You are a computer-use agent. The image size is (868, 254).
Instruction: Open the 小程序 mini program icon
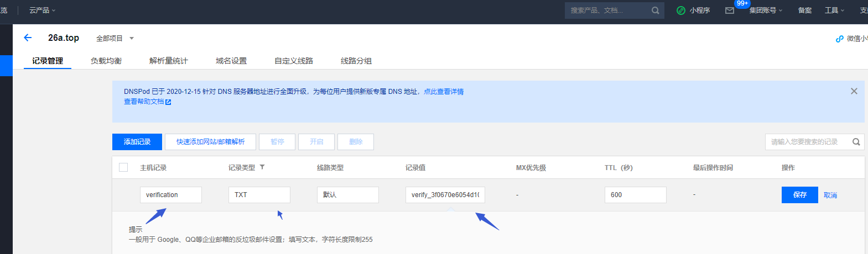[681, 10]
